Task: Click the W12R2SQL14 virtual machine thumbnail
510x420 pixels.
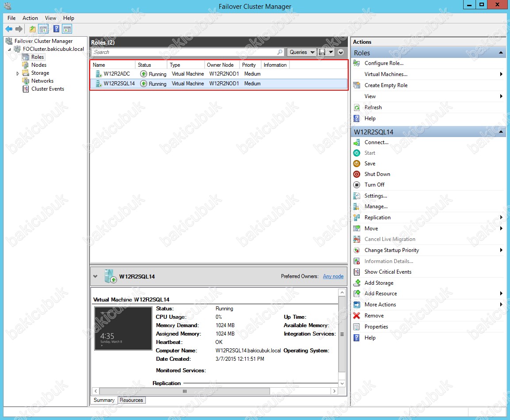Action: [123, 328]
